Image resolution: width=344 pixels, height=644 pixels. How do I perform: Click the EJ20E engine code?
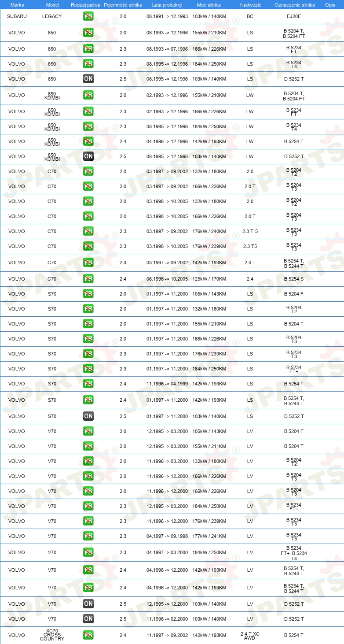294,16
